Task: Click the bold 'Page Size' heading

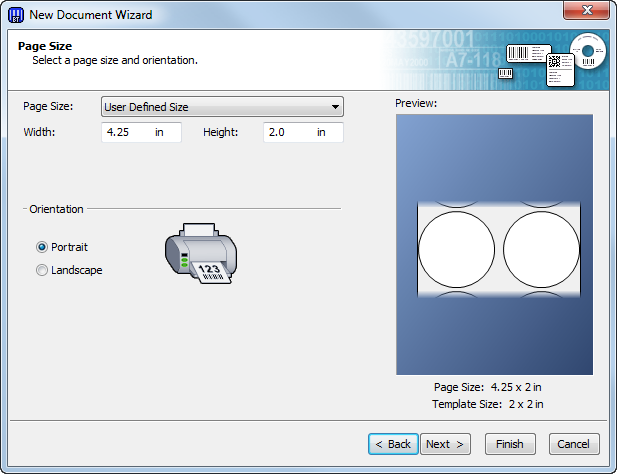Action: click(x=45, y=46)
